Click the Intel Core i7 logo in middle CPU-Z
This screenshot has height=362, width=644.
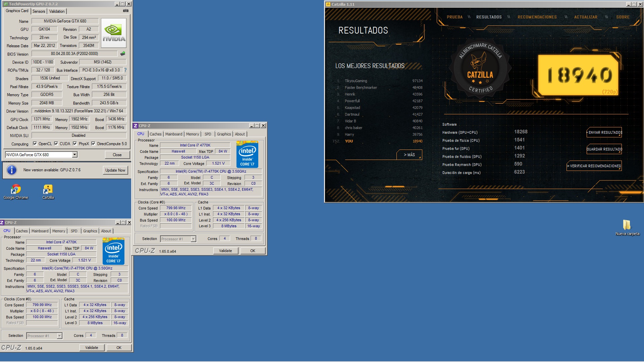pos(247,154)
